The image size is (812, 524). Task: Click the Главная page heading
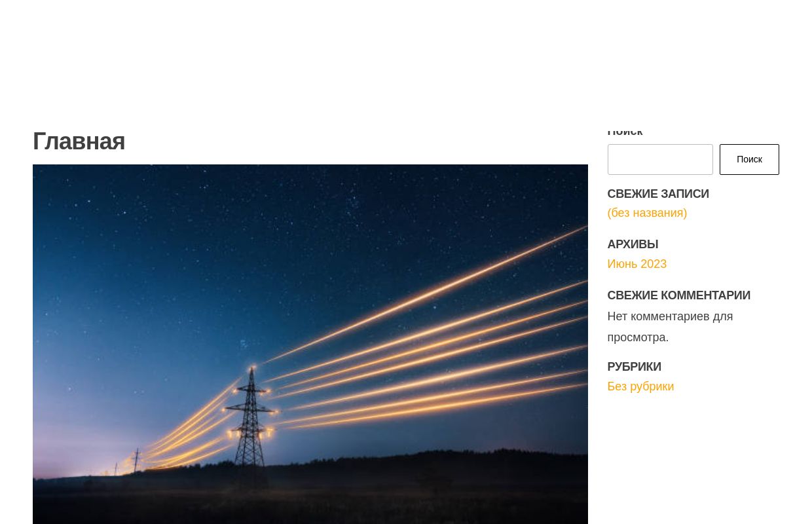79,141
